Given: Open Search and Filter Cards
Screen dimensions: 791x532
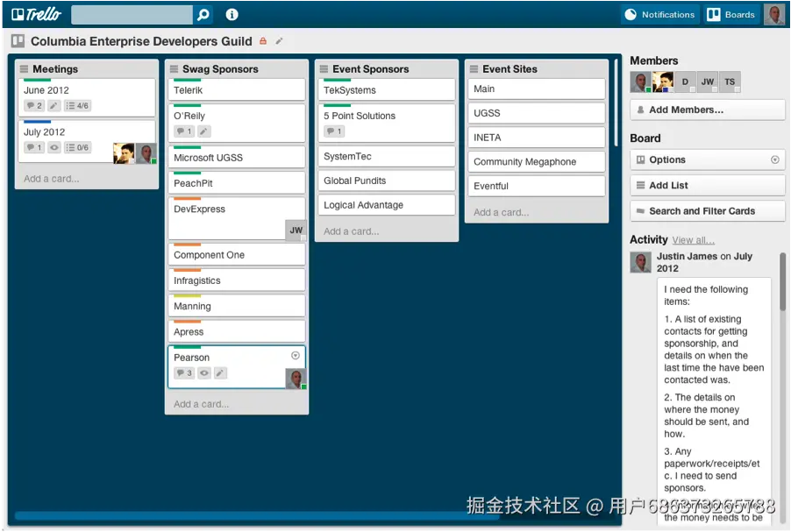Looking at the screenshot, I should 708,211.
